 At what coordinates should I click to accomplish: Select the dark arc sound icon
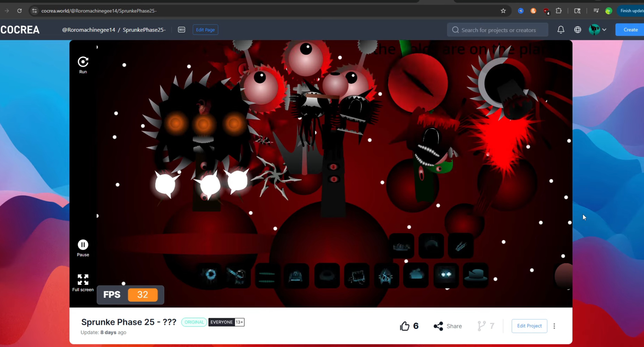point(431,246)
